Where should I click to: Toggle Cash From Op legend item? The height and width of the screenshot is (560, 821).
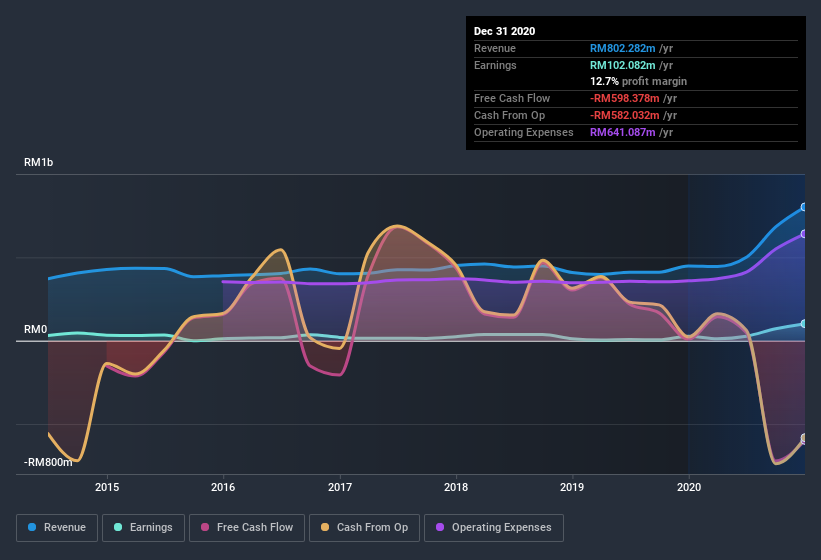coord(364,527)
